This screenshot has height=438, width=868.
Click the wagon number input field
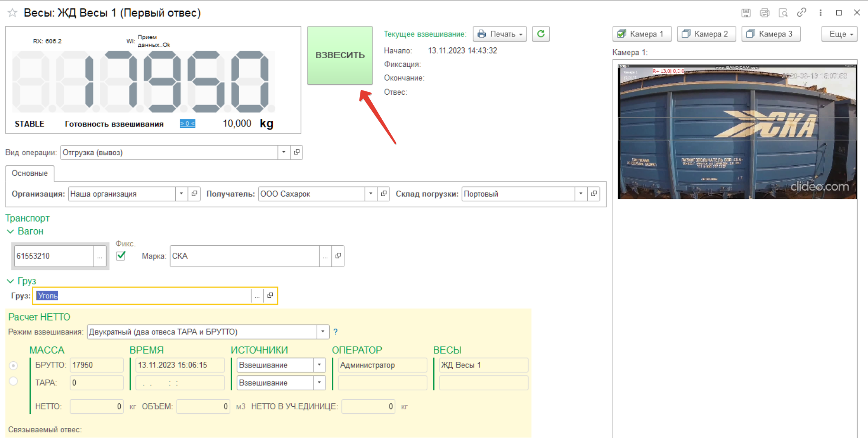coord(54,256)
